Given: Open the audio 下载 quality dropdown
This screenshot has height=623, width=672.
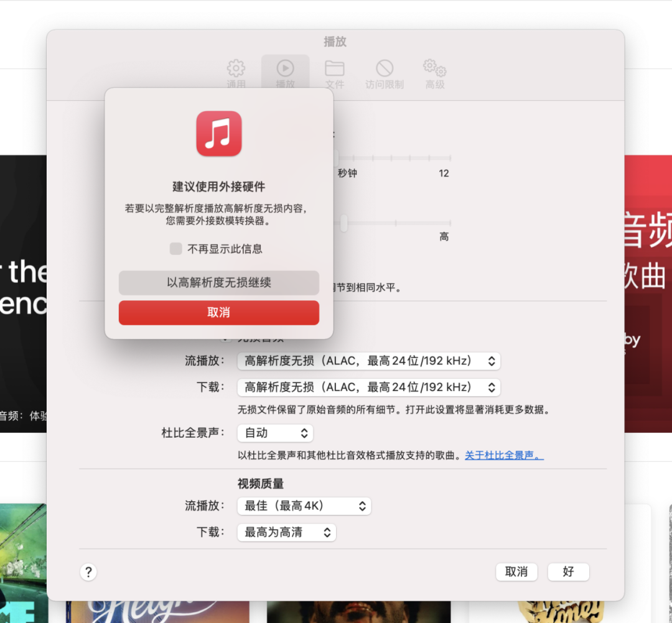Looking at the screenshot, I should pyautogui.click(x=368, y=387).
